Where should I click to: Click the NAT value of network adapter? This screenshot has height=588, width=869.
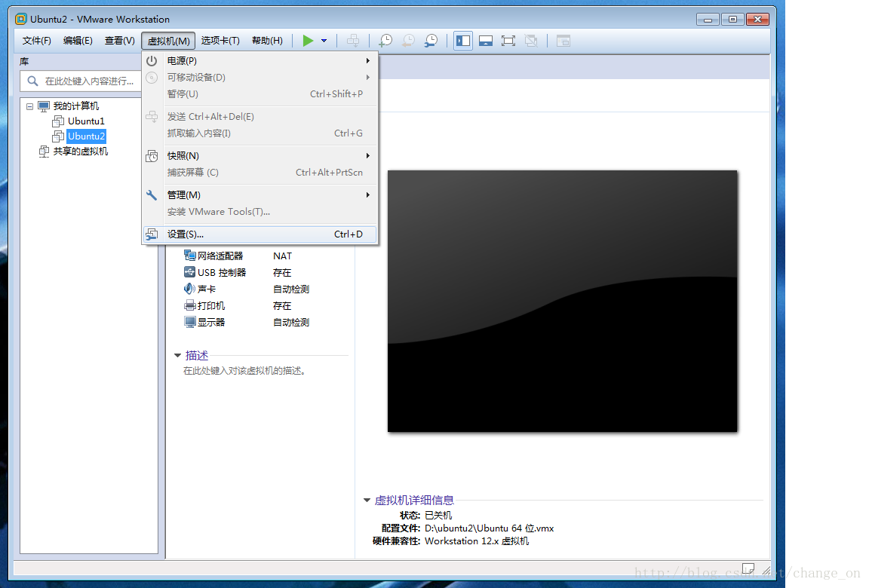282,256
